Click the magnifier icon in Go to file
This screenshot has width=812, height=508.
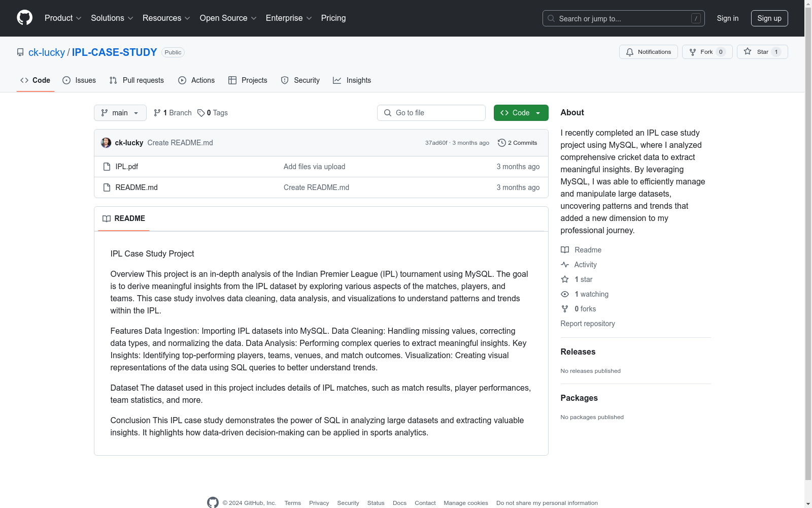pos(388,113)
